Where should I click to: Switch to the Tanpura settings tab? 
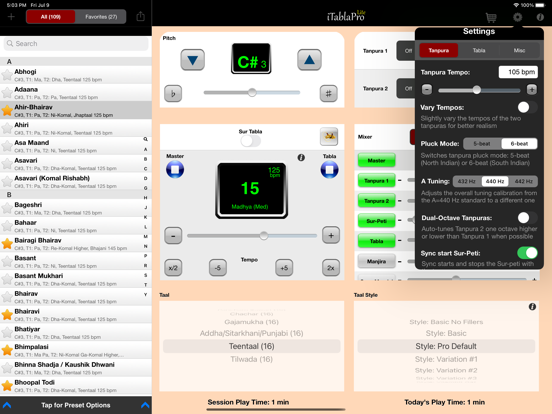pos(439,50)
